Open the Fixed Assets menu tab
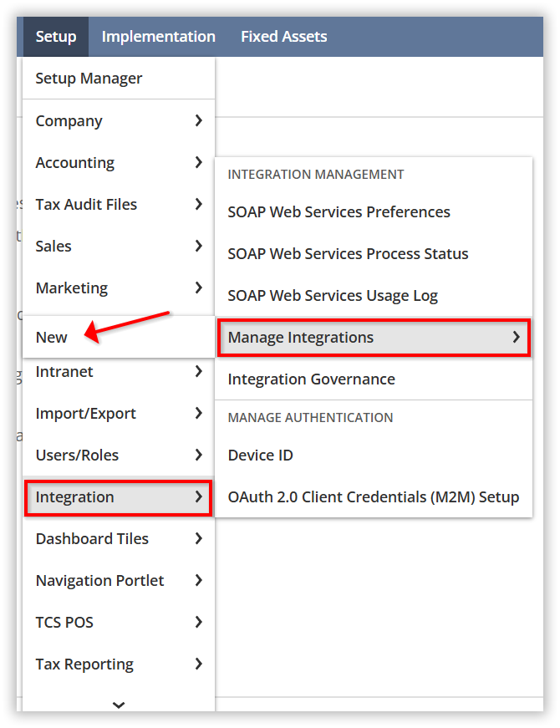This screenshot has width=560, height=728. click(283, 37)
